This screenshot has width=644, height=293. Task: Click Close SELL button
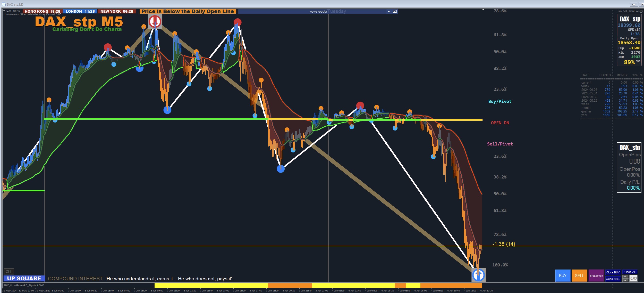[x=613, y=279]
